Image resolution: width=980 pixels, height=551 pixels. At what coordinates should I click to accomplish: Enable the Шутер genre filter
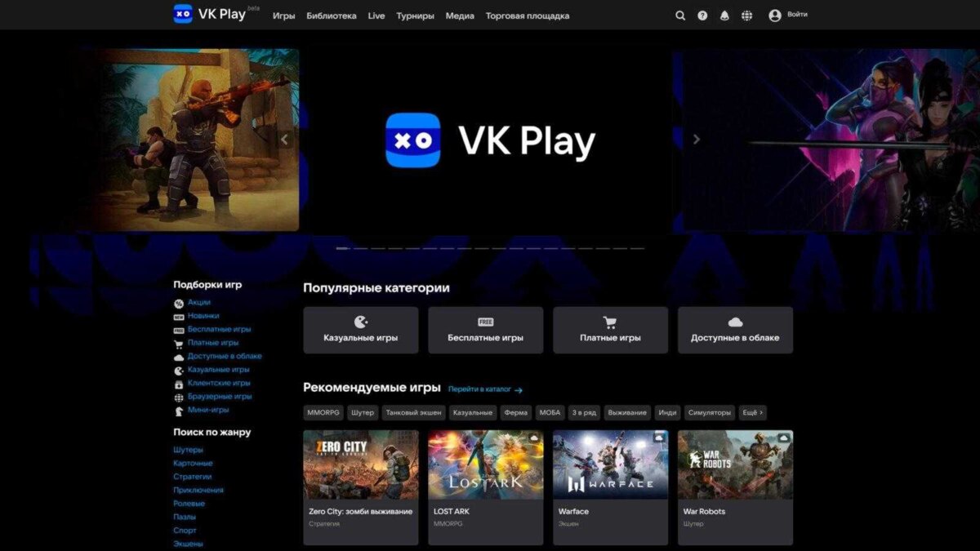click(x=363, y=412)
